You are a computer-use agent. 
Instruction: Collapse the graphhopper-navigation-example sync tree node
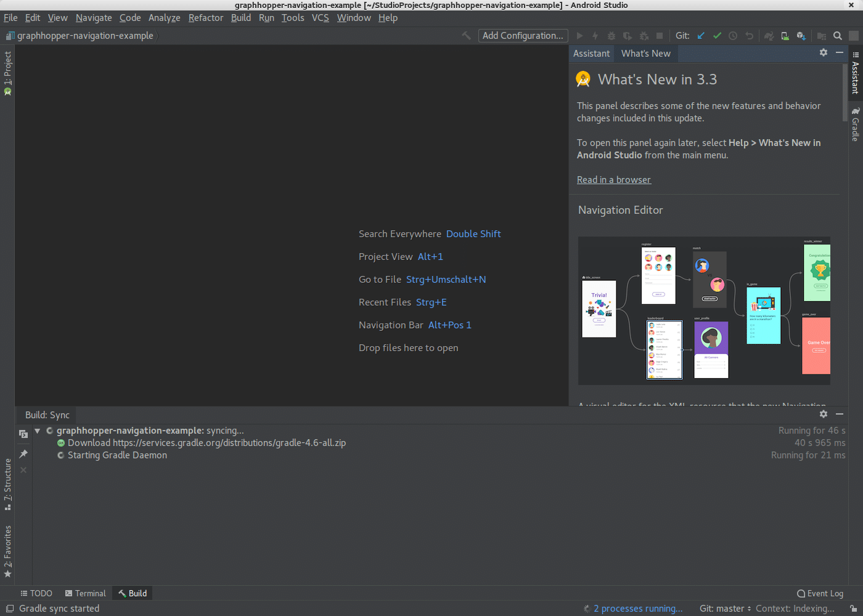tap(38, 431)
